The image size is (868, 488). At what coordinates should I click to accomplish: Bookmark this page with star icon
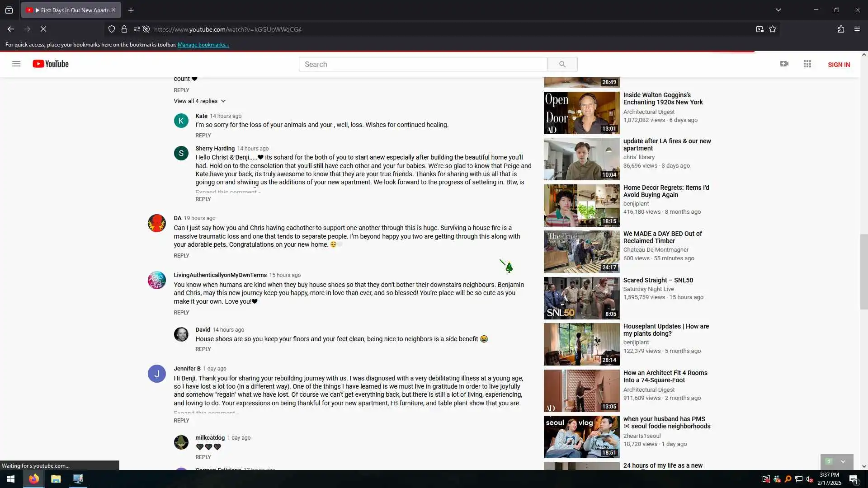(773, 29)
